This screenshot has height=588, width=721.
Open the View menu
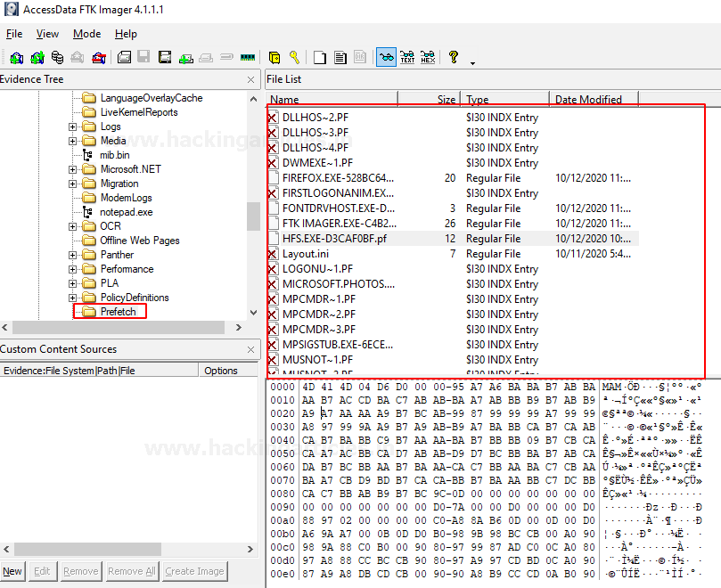47,34
